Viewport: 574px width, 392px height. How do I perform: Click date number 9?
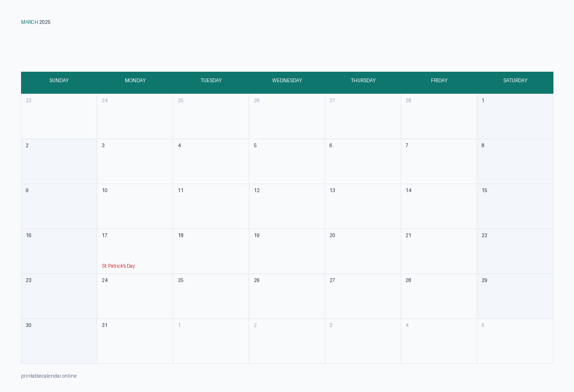point(27,191)
